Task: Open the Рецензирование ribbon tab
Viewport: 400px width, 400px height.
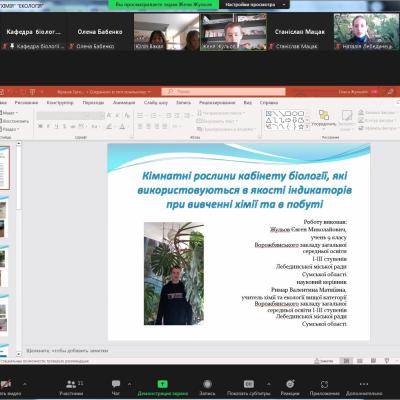Action: point(217,103)
